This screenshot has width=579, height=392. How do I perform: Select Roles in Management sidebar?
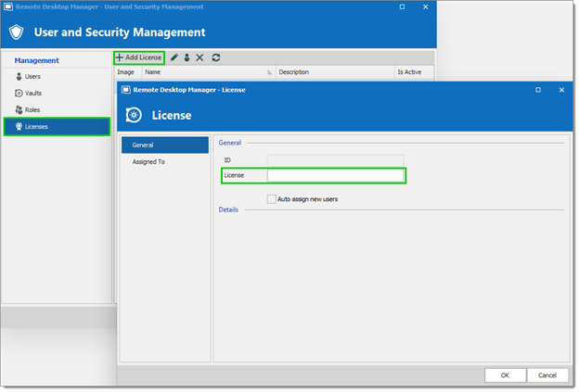[32, 109]
